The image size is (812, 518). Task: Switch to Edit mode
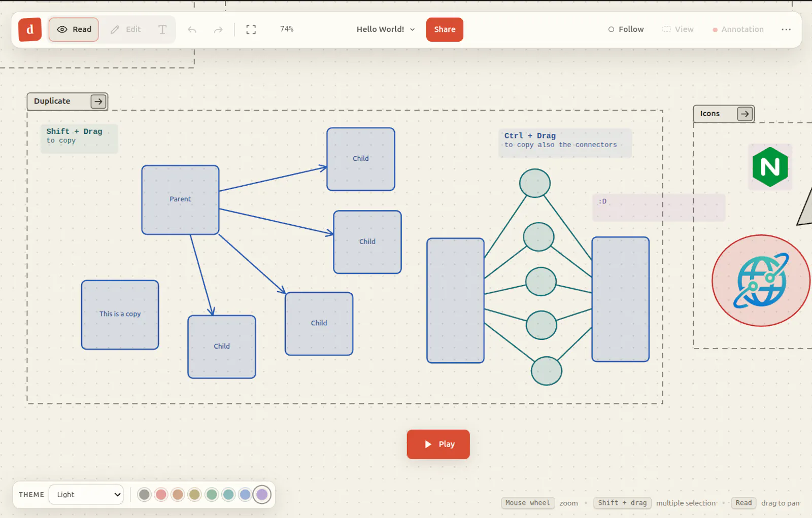tap(125, 29)
